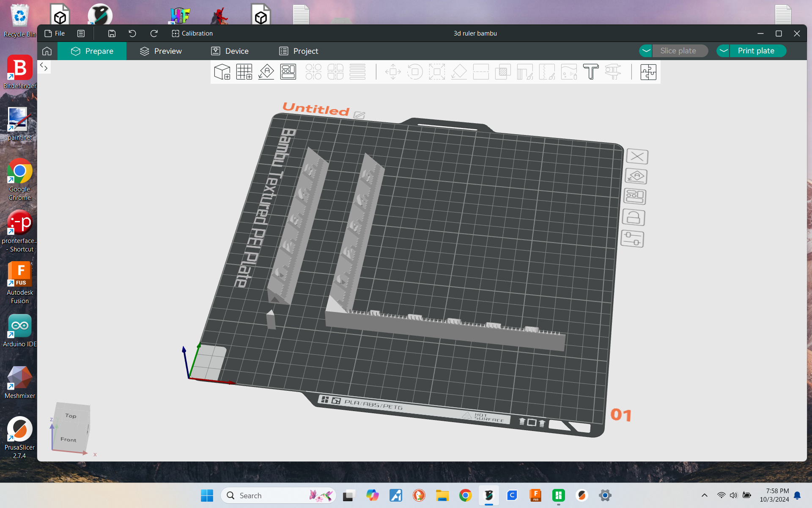Open PrusaSlicer 2.7.4 desktop shortcut
This screenshot has height=508, width=812.
tap(19, 438)
